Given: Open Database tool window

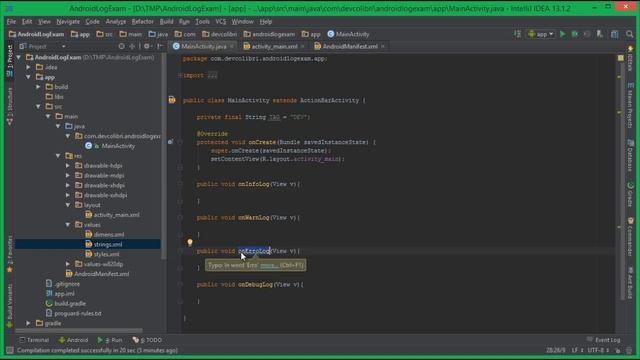Looking at the screenshot, I should coord(631,156).
